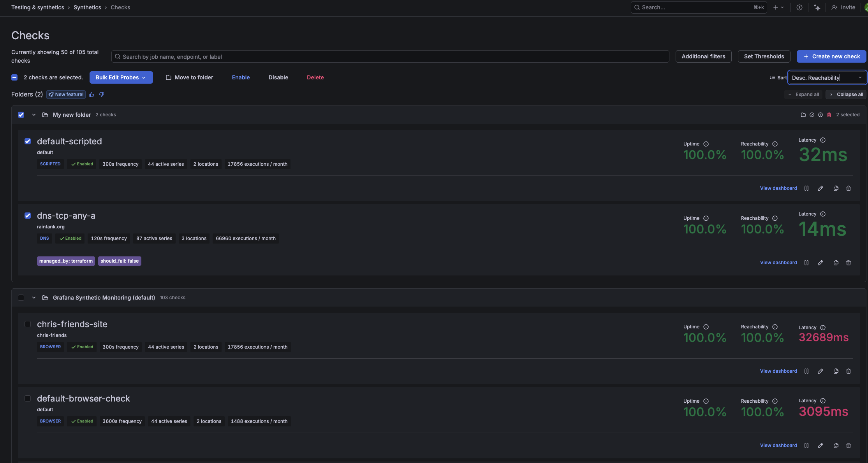Click Create new check button
The image size is (868, 463).
pos(831,56)
